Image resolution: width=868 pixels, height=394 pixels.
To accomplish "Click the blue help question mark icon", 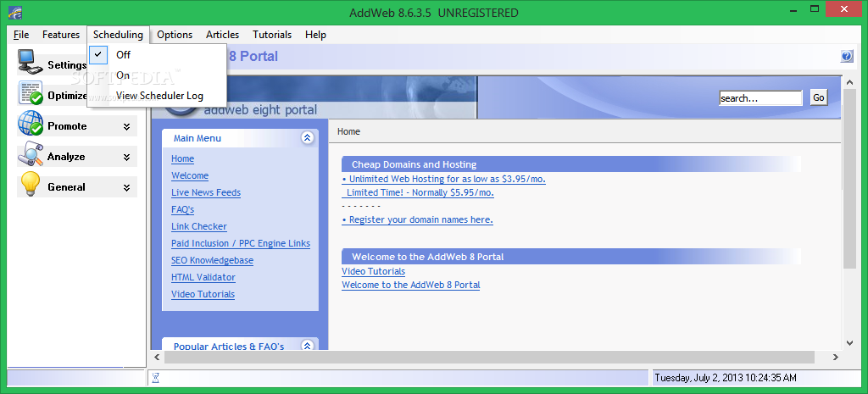I will click(x=847, y=56).
